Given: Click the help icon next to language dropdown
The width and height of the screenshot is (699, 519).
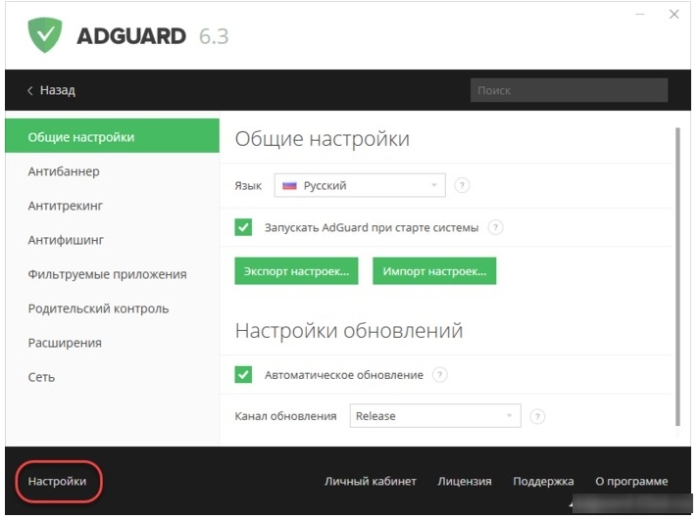Looking at the screenshot, I should 462,185.
